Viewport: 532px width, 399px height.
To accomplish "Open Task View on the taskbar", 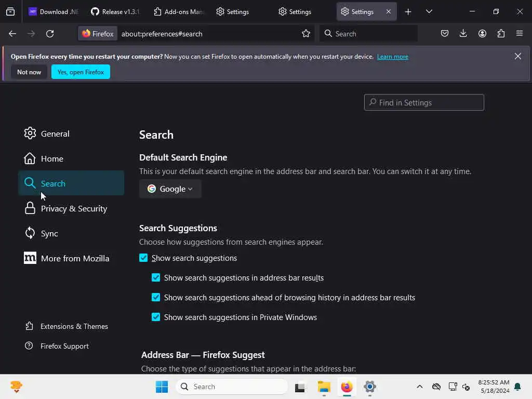I will coord(300,387).
